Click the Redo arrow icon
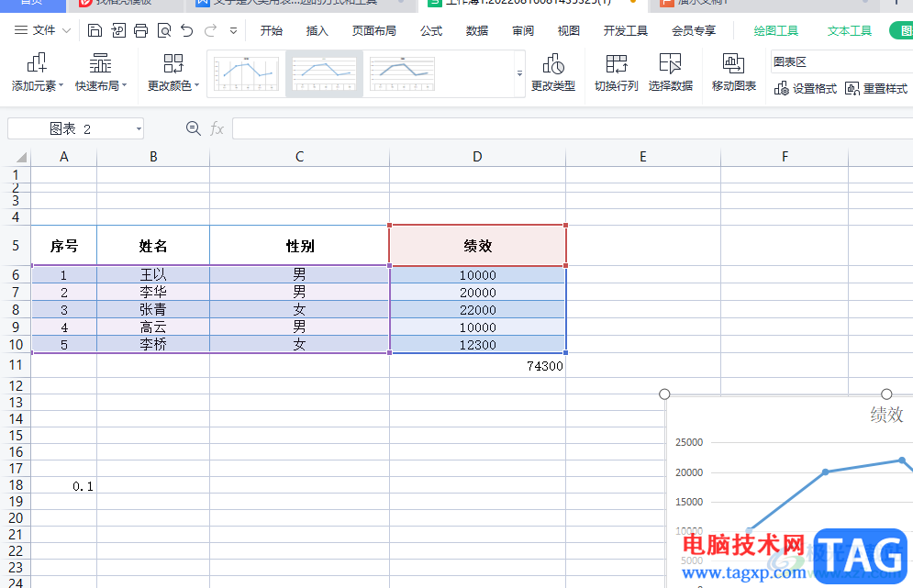Screen dimensions: 913x588 coord(210,30)
